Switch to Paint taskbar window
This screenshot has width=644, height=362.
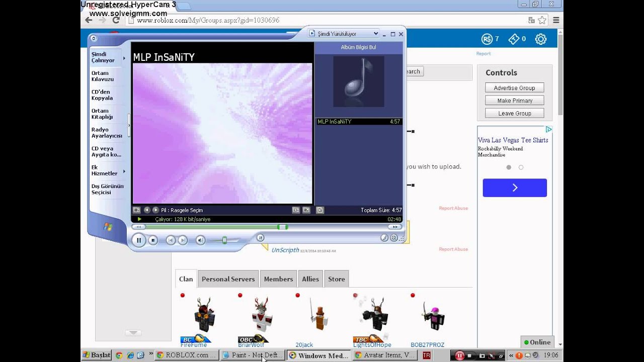tap(253, 355)
